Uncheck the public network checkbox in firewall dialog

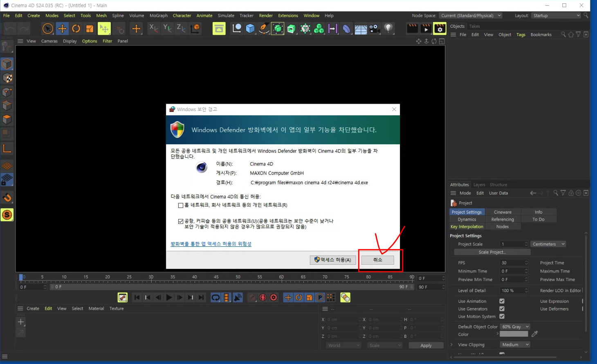181,221
